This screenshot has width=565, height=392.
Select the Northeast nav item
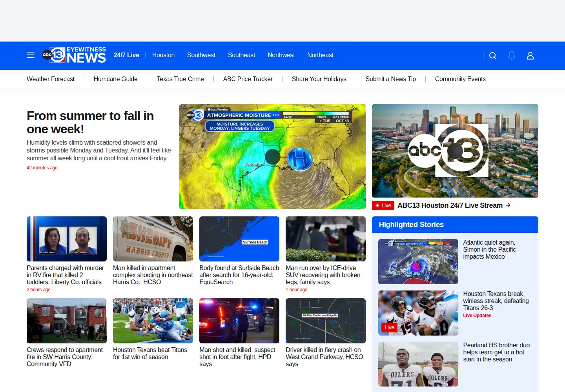pyautogui.click(x=320, y=55)
